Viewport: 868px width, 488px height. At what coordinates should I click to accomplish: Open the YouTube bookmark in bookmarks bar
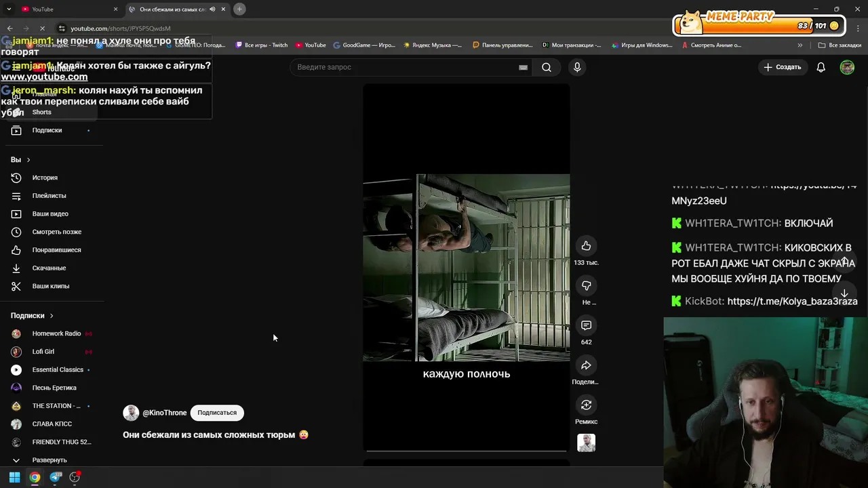point(311,45)
